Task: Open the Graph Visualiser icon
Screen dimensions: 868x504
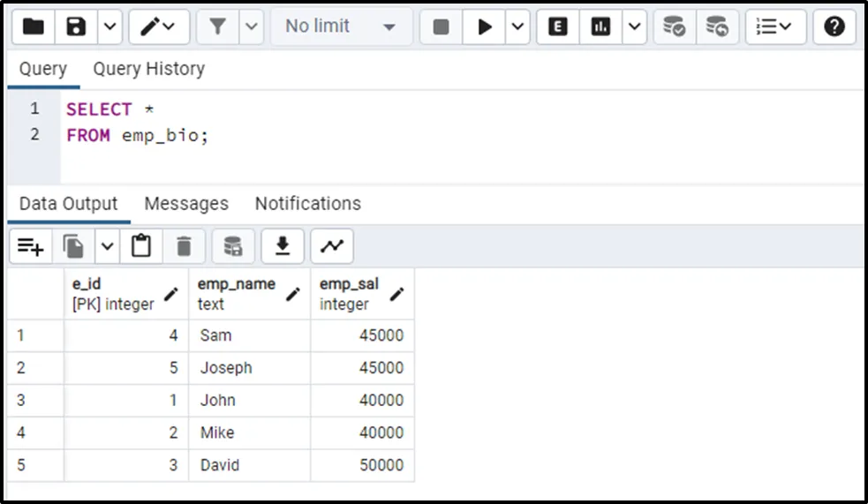Action: 332,246
